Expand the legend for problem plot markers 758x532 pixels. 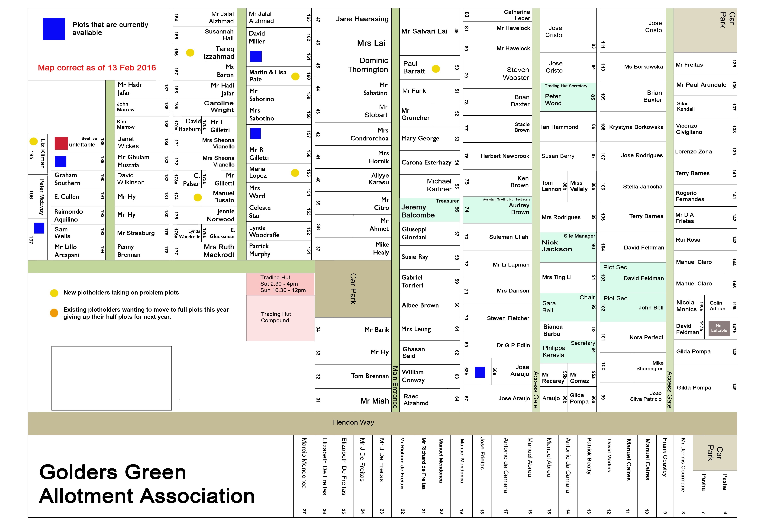pyautogui.click(x=54, y=293)
